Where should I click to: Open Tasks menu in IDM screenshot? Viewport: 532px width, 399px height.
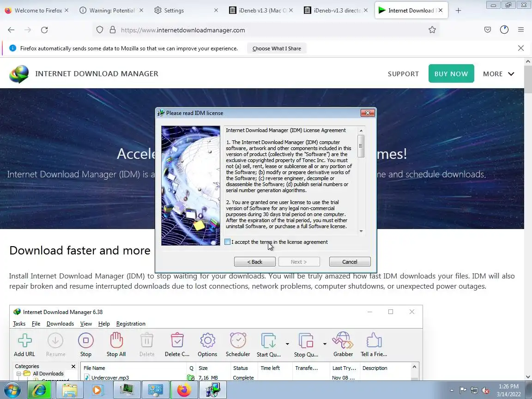click(19, 324)
